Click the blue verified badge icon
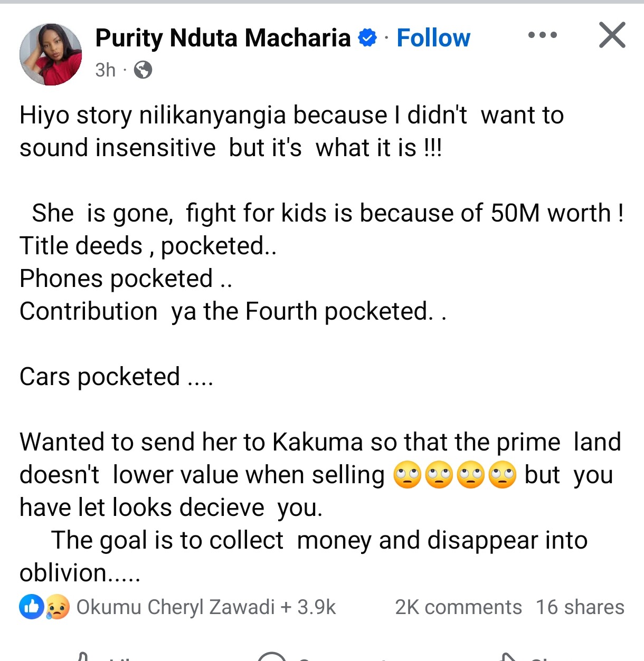This screenshot has height=661, width=644. coord(367,38)
